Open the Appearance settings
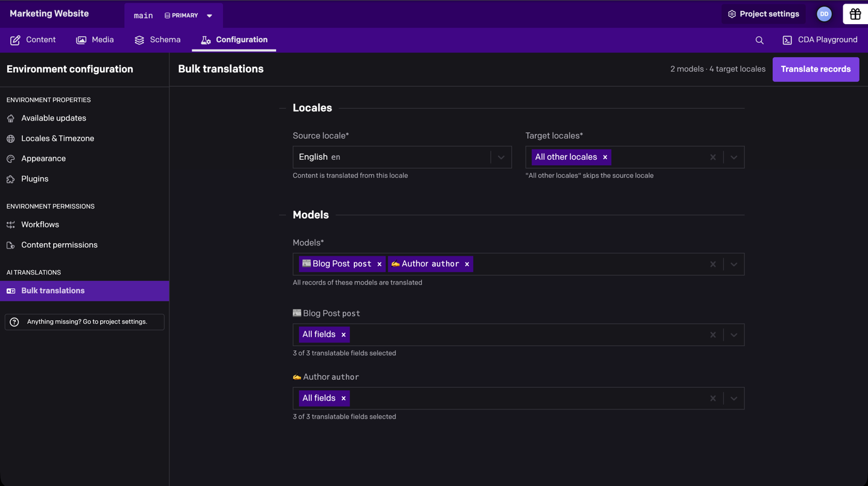This screenshot has width=868, height=486. (x=84, y=159)
